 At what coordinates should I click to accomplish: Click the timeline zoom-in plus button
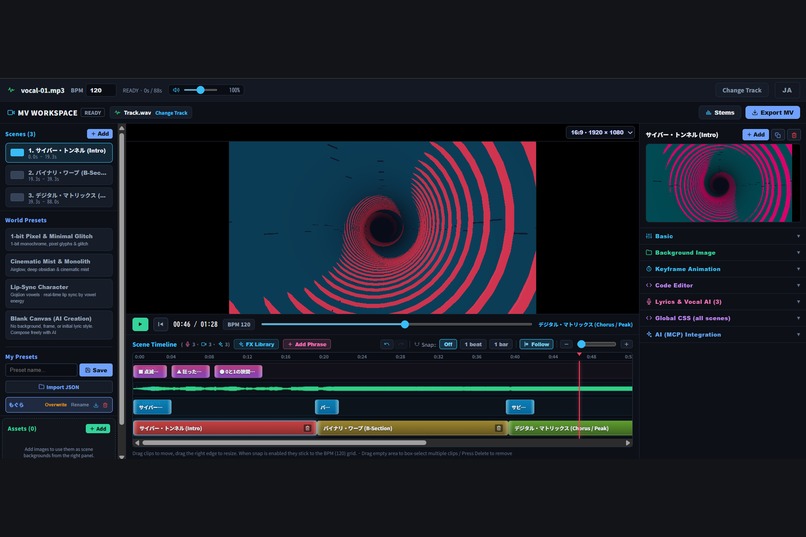[626, 344]
